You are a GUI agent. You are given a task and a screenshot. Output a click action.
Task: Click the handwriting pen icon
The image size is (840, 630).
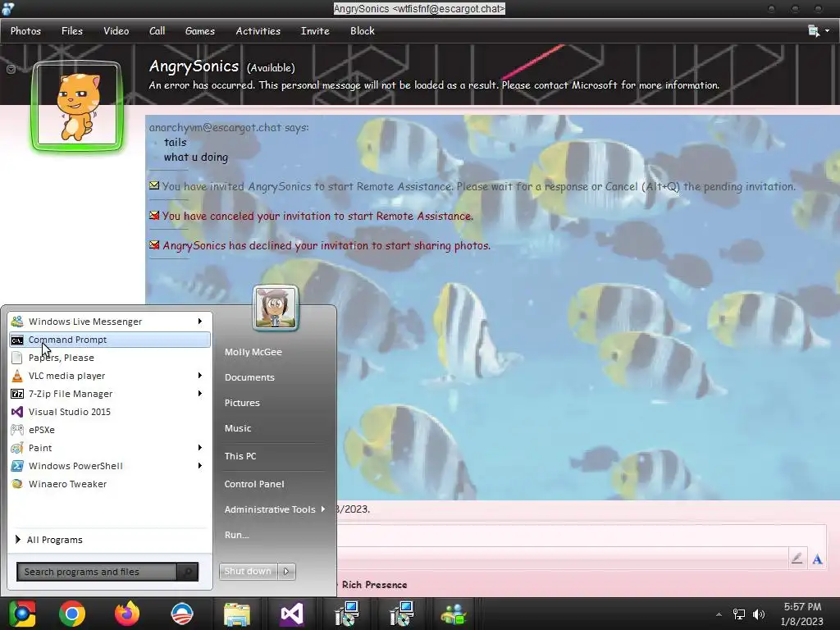pos(797,558)
